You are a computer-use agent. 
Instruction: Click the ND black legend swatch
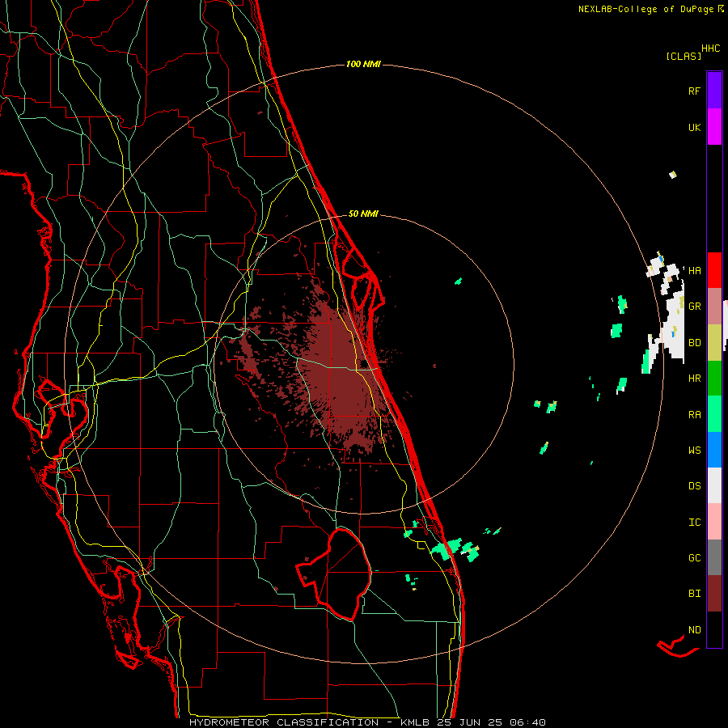714,629
